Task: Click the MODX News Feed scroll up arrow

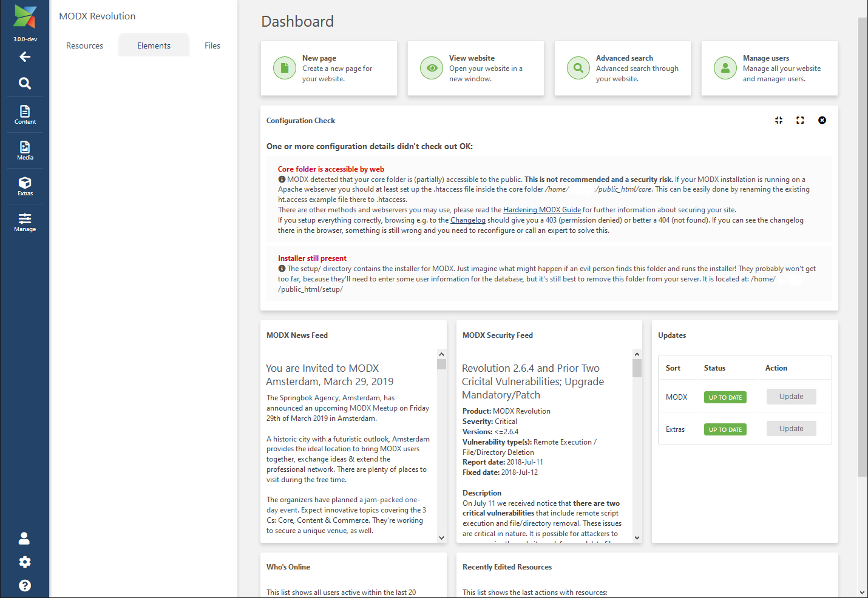Action: [441, 354]
